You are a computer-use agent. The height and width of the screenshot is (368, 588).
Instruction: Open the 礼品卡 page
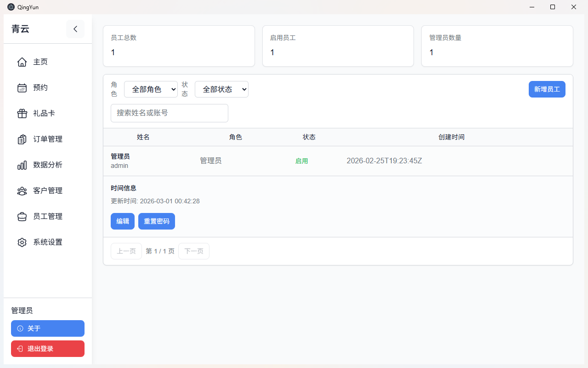point(48,114)
